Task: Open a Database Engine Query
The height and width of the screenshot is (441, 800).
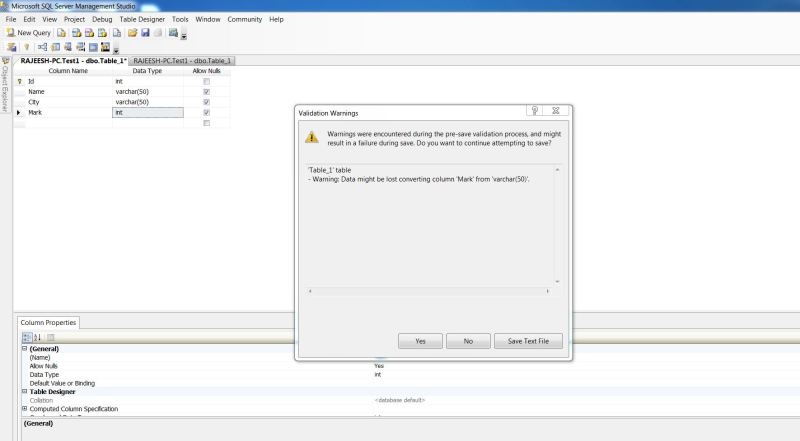Action: [61, 33]
